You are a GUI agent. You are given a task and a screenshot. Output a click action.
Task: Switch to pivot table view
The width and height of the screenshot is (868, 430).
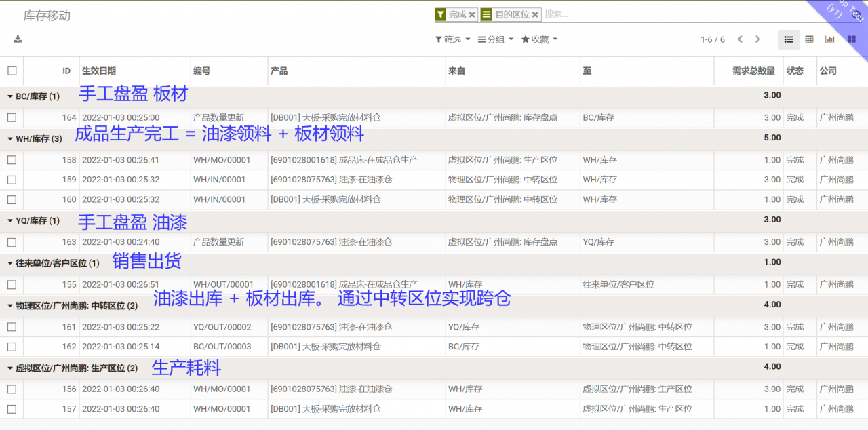[x=809, y=39]
